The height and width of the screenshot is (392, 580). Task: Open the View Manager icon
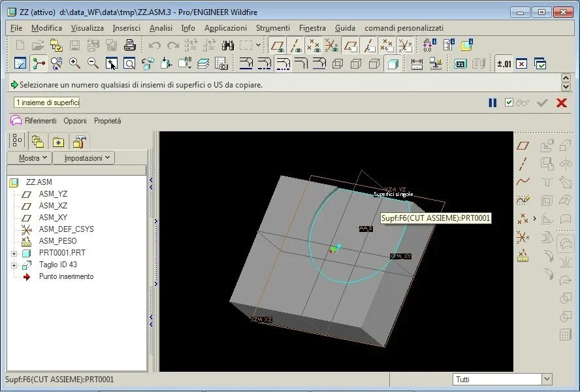[x=221, y=63]
